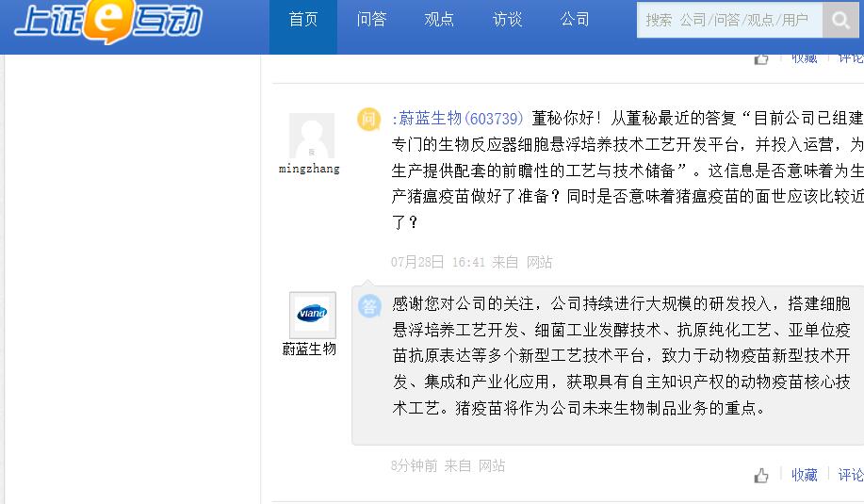This screenshot has width=864, height=504.
Task: Click the search box 公司/问答/观点/用户
Action: pos(729,21)
